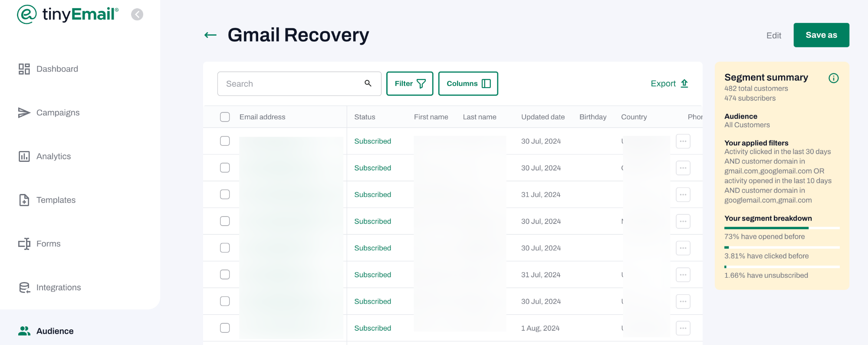Screen dimensions: 868x345
Task: Open actions menu for fifth subscriber row
Action: [683, 248]
